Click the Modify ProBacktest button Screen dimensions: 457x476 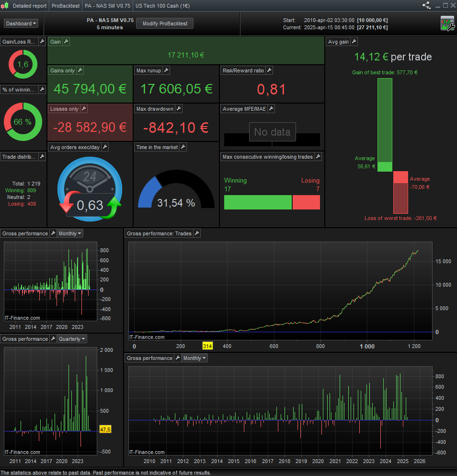pyautogui.click(x=165, y=23)
